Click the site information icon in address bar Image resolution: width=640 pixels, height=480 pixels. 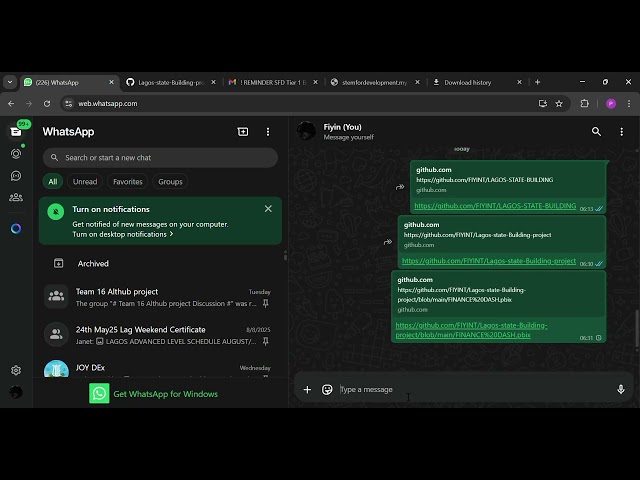coord(69,104)
